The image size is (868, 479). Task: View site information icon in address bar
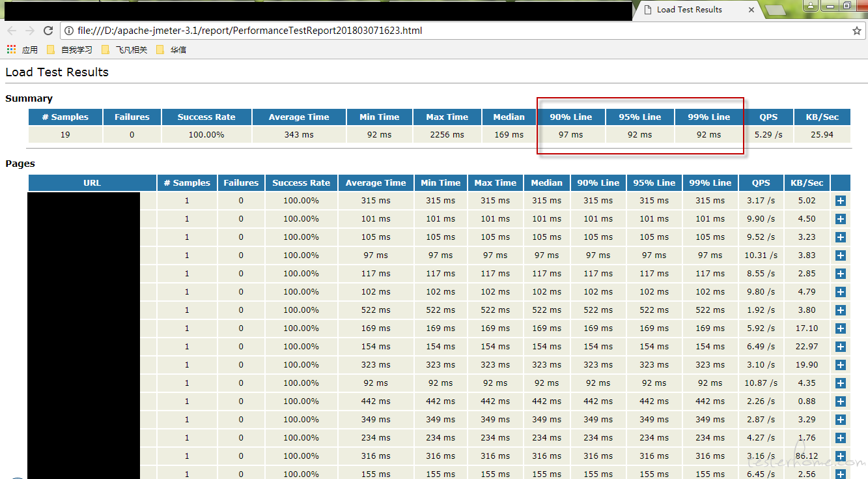pyautogui.click(x=69, y=31)
